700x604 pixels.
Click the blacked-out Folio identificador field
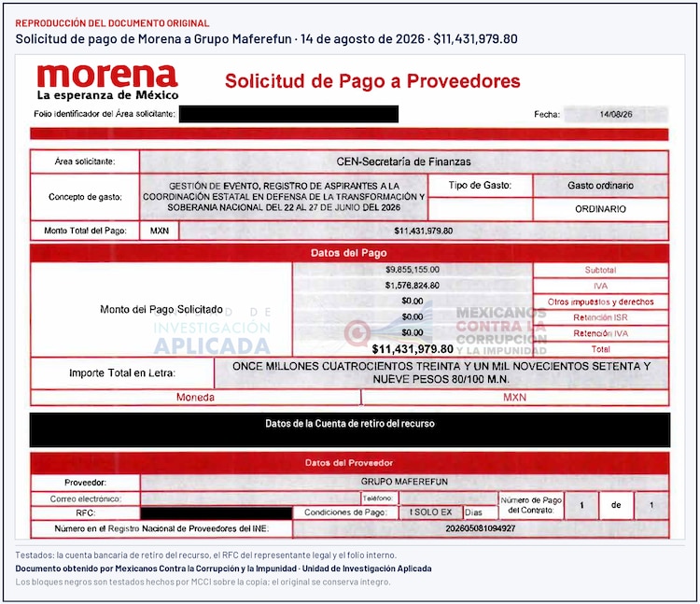[x=288, y=114]
